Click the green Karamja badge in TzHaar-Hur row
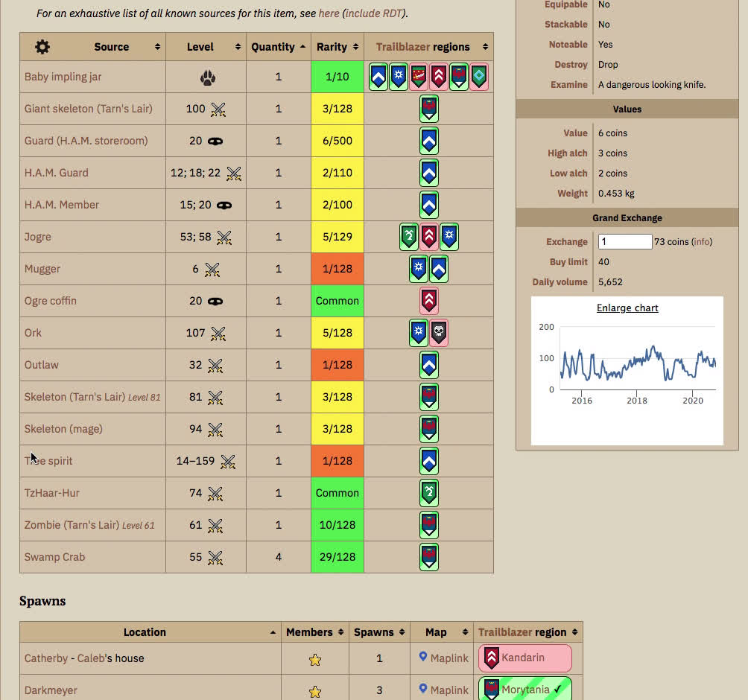Image resolution: width=748 pixels, height=700 pixels. coord(428,493)
